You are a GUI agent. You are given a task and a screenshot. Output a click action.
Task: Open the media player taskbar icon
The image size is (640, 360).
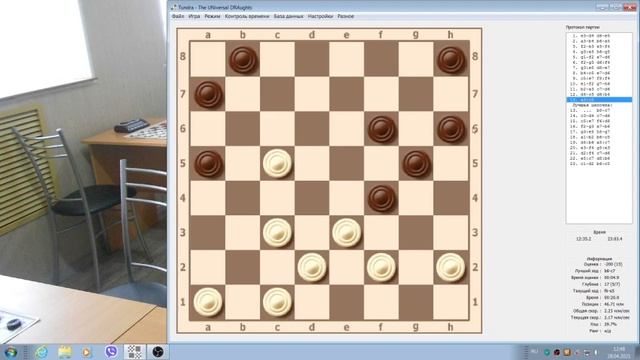pos(87,351)
